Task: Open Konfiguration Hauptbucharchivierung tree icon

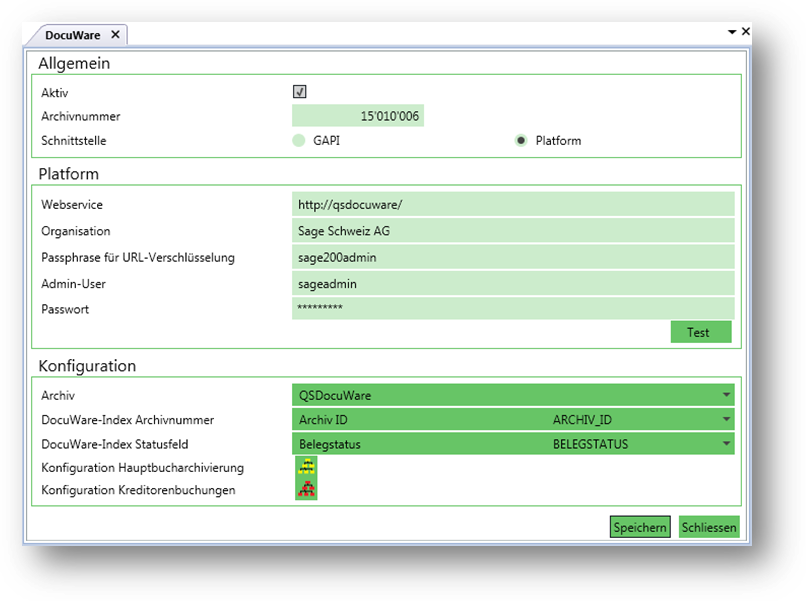Action: point(306,466)
